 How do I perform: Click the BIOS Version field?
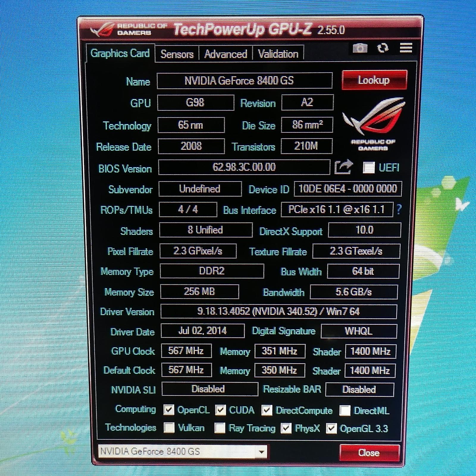[244, 167]
